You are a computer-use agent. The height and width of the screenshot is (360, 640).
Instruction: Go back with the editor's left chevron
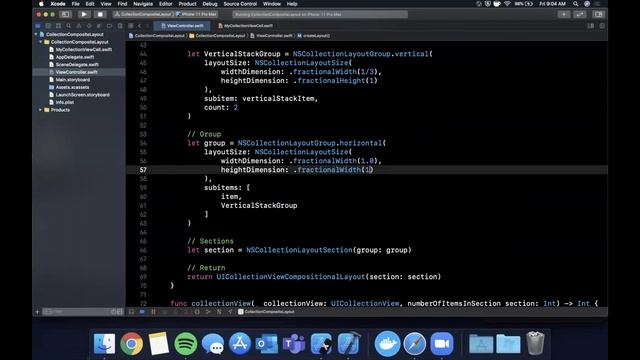coord(140,26)
